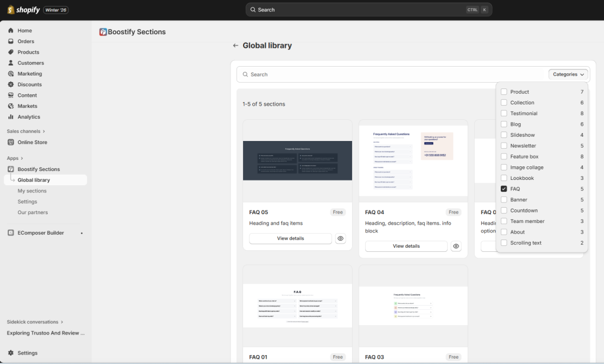Open the Products page
Image resolution: width=604 pixels, height=364 pixels.
12,52
